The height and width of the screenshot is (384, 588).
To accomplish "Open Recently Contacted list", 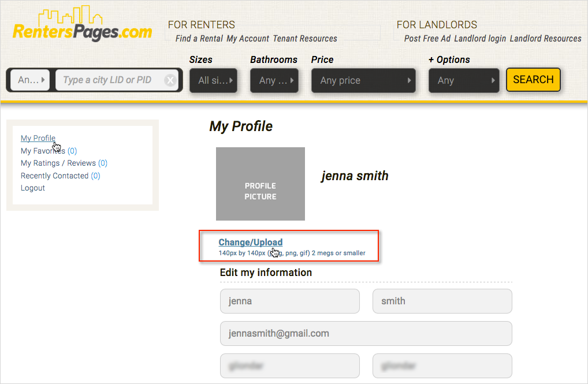I will (x=61, y=176).
